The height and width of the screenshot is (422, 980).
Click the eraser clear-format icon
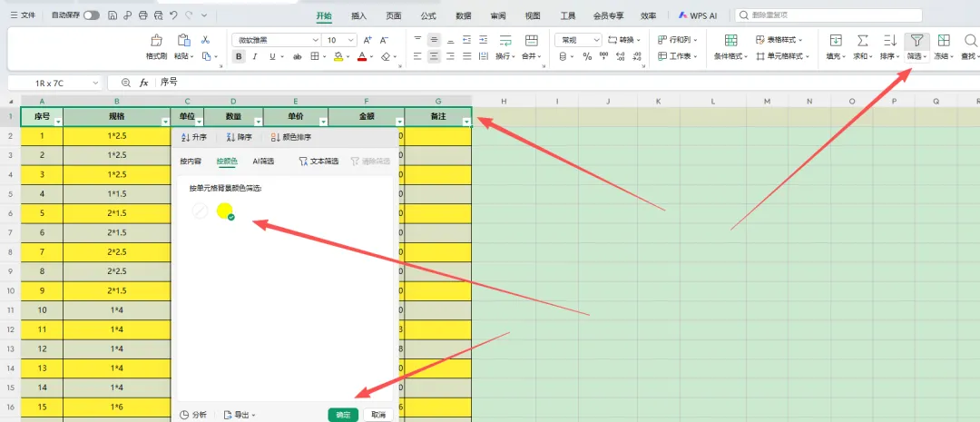pos(386,56)
